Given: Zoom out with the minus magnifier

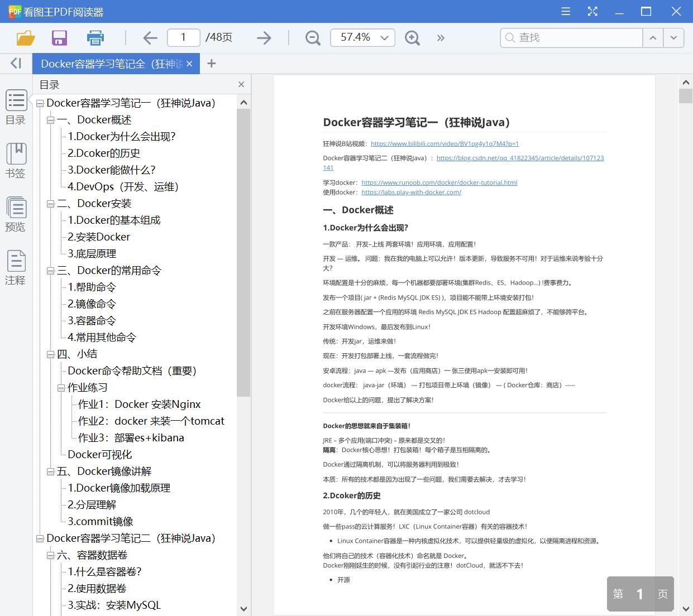Looking at the screenshot, I should point(313,38).
